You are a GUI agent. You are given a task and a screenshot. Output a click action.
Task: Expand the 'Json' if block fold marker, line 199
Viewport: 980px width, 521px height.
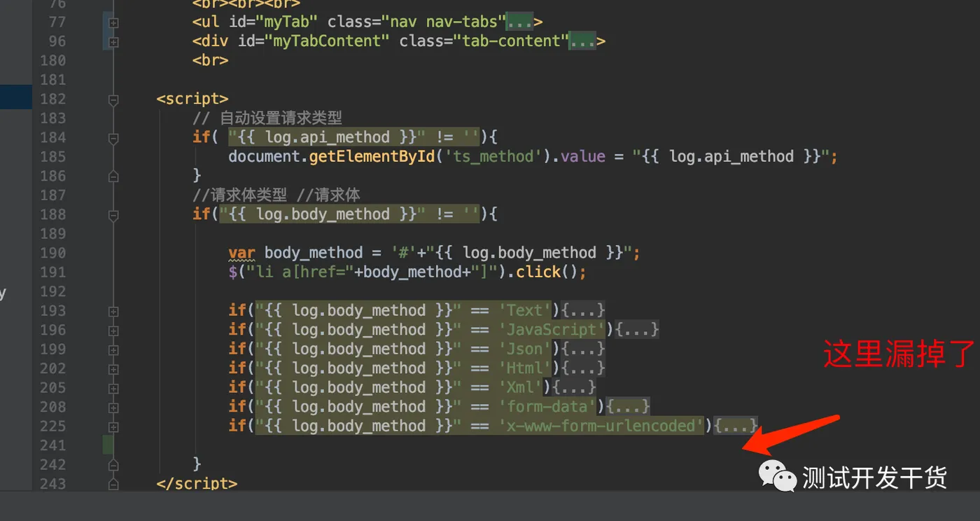[x=113, y=349]
